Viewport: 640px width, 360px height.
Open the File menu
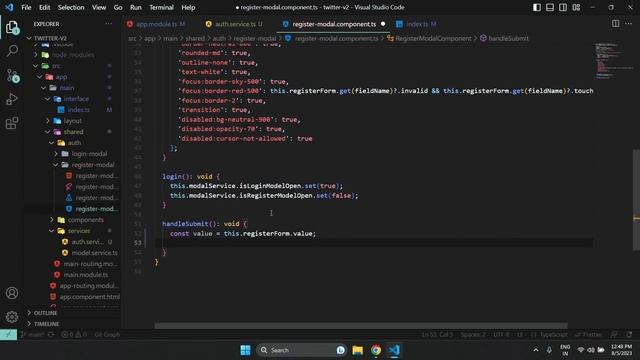tap(26, 7)
